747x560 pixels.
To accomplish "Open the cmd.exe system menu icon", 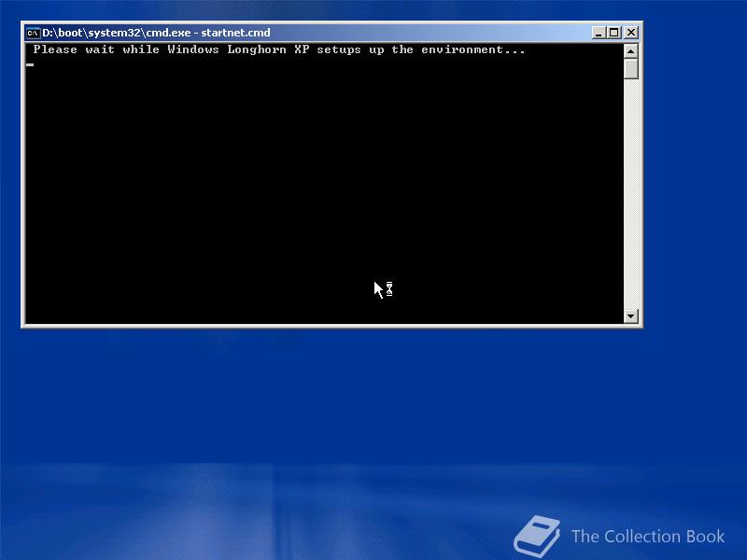I will pyautogui.click(x=33, y=33).
